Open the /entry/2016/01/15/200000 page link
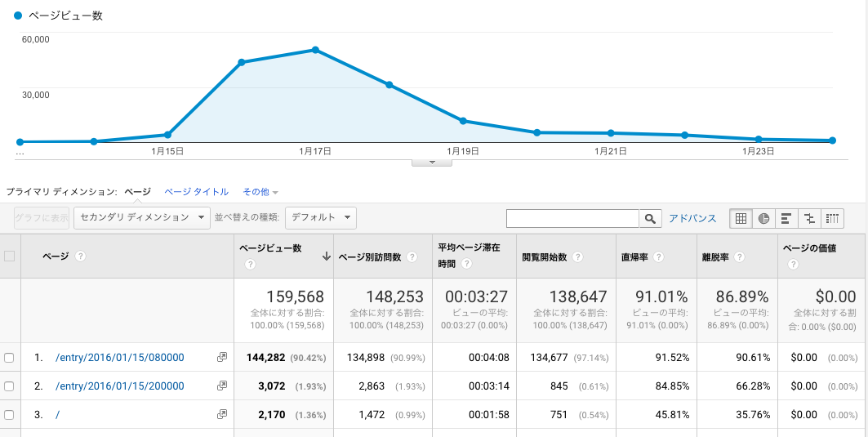Screen dimensions: 868x437 pyautogui.click(x=119, y=386)
